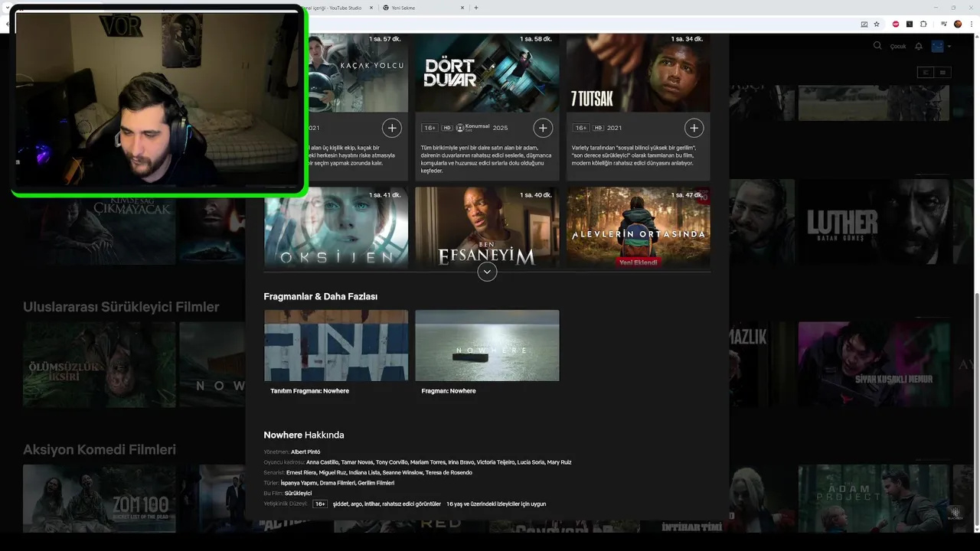Open writer Miguel Ruz link
The height and width of the screenshot is (551, 980).
(333, 473)
